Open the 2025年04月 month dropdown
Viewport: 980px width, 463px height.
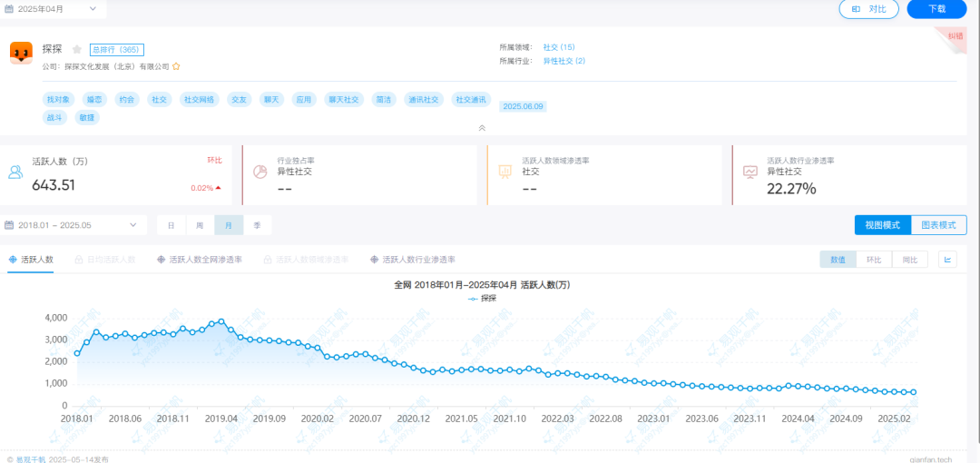coord(56,8)
